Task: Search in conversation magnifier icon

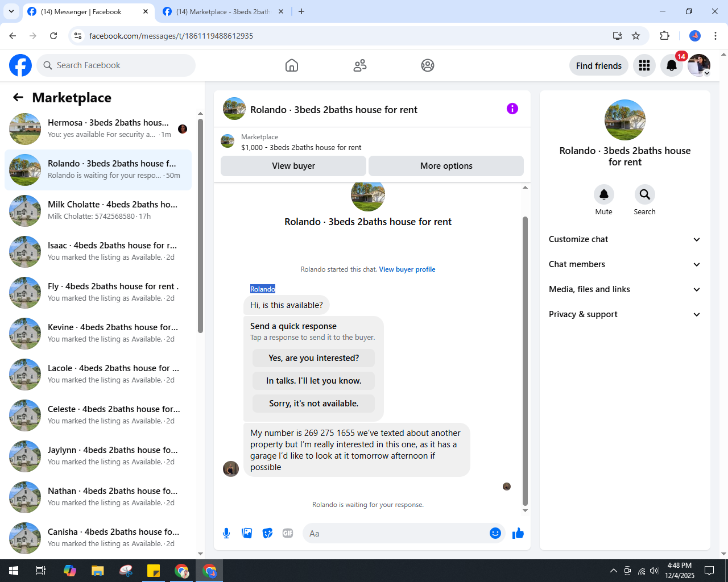Action: (645, 194)
